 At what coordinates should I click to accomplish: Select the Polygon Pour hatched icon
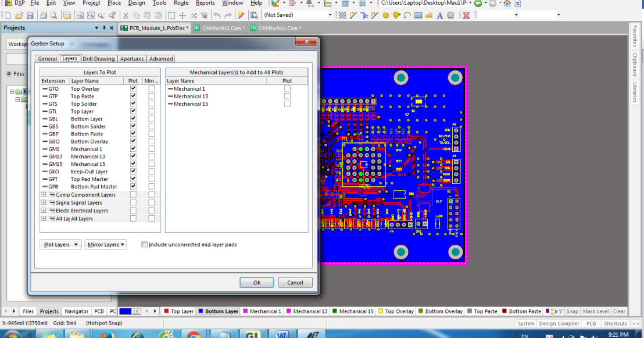click(x=342, y=15)
